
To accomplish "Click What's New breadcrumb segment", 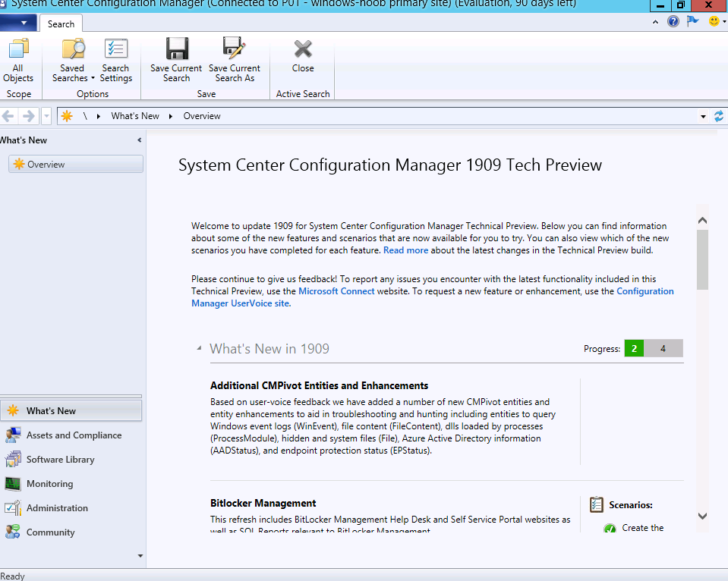I will click(134, 116).
